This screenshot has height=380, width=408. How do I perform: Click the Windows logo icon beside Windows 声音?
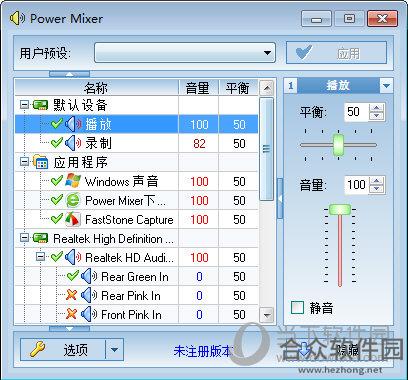73,181
